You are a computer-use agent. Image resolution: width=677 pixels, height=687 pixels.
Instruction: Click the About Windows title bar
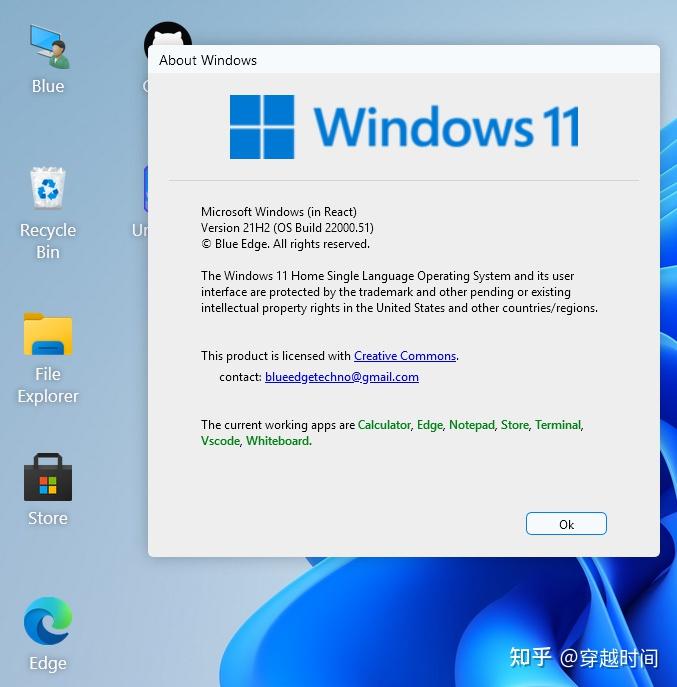(x=404, y=60)
